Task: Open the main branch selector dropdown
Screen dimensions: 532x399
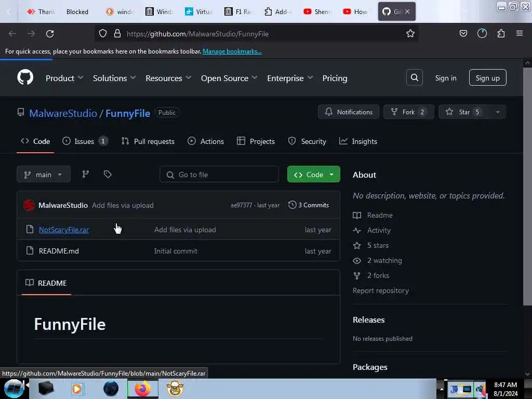Action: tap(44, 175)
